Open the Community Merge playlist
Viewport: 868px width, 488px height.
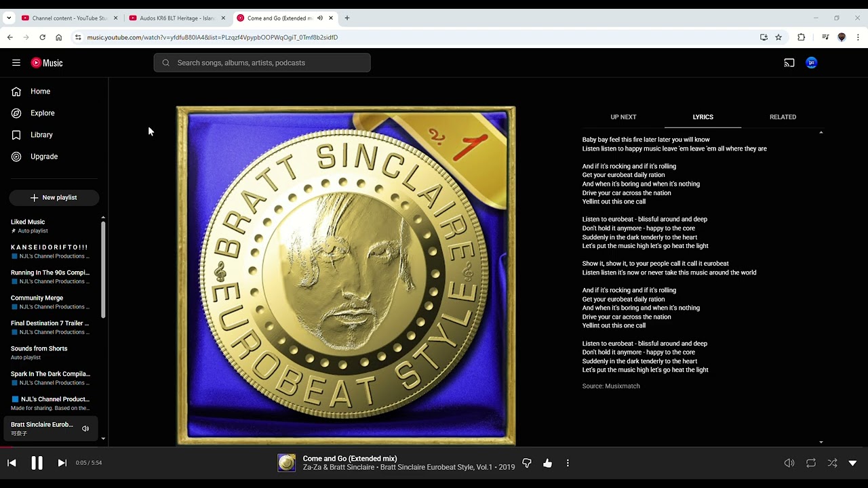pos(51,302)
